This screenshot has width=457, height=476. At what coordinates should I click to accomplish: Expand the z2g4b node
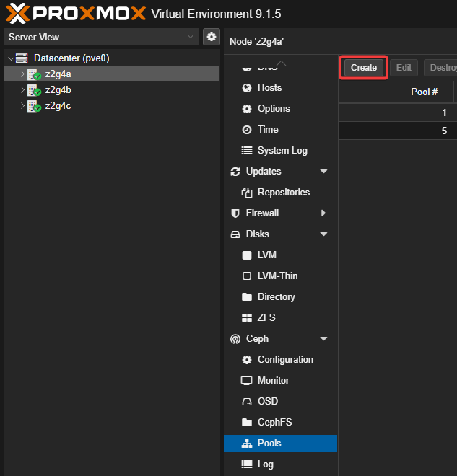(22, 90)
